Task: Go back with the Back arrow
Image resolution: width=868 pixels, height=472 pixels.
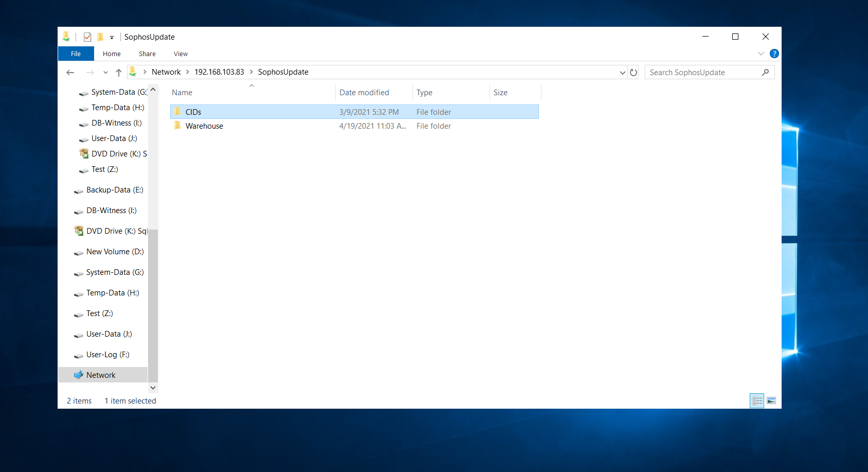Action: (70, 73)
